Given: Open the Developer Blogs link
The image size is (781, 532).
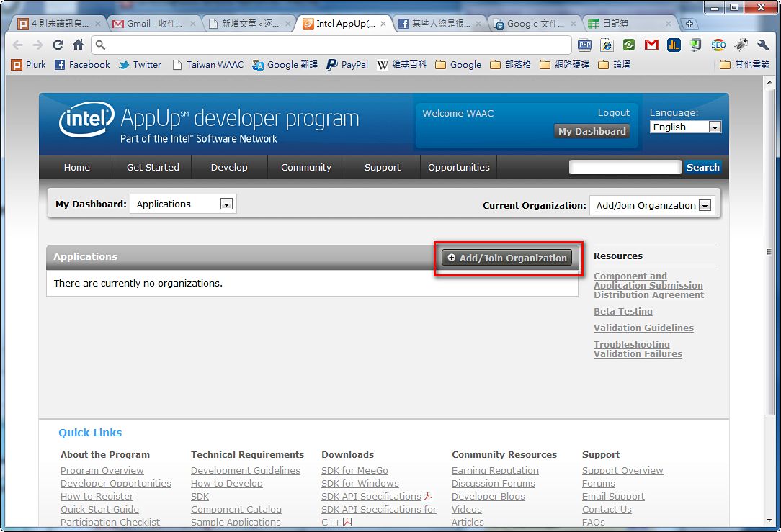Looking at the screenshot, I should (x=488, y=496).
